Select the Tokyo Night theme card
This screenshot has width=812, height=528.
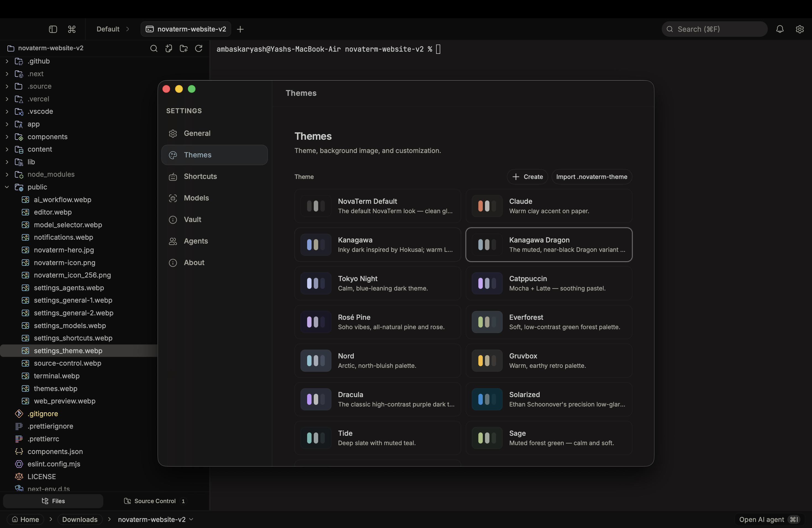(378, 283)
